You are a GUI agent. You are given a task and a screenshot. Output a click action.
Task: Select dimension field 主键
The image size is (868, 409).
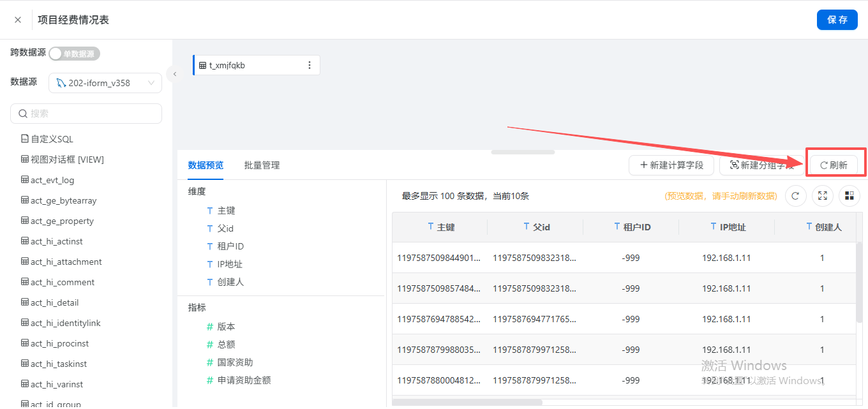[221, 211]
